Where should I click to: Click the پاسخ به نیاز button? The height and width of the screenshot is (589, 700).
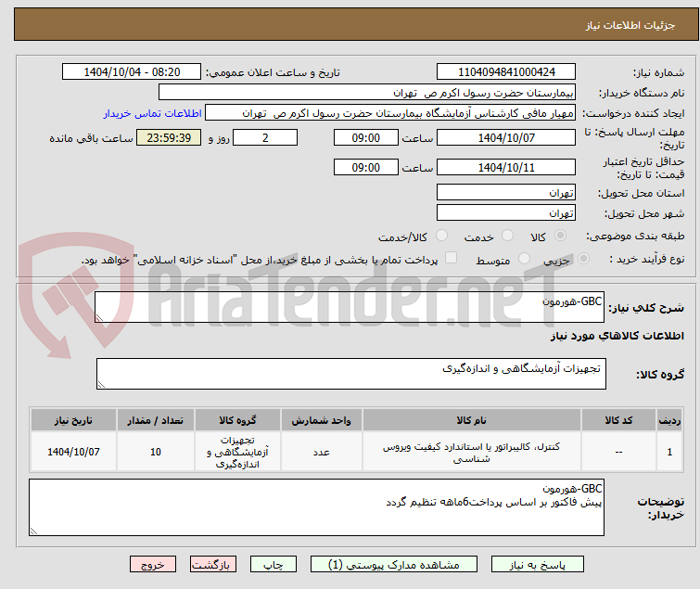pyautogui.click(x=538, y=564)
